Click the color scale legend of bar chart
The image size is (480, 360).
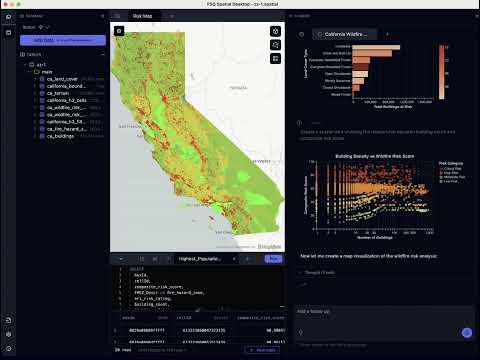(442, 72)
